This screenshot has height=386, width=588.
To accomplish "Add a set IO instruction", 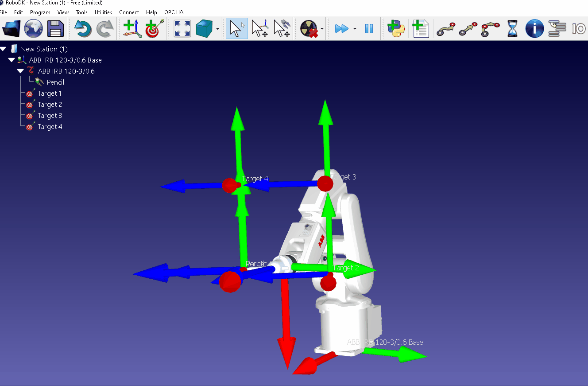I will tap(579, 29).
